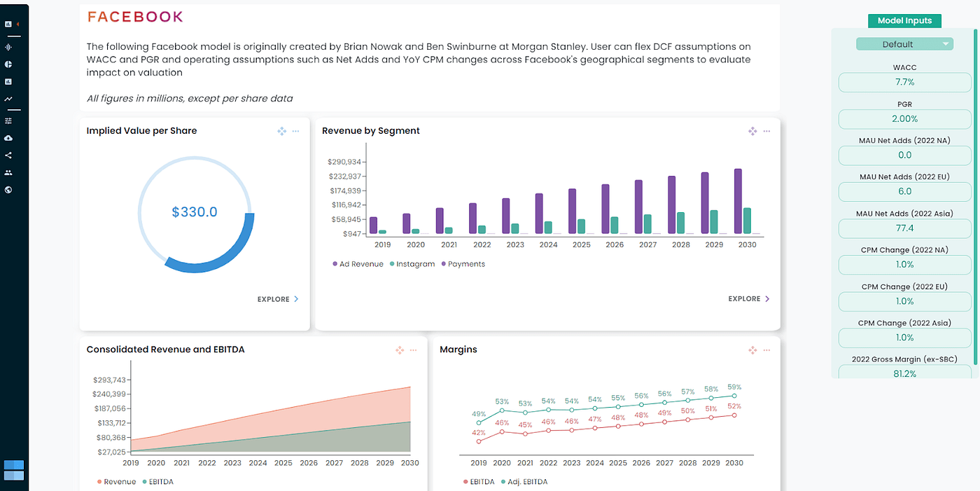This screenshot has width=980, height=491.
Task: Click EXPLORE on Implied Value per Share
Action: pyautogui.click(x=277, y=299)
